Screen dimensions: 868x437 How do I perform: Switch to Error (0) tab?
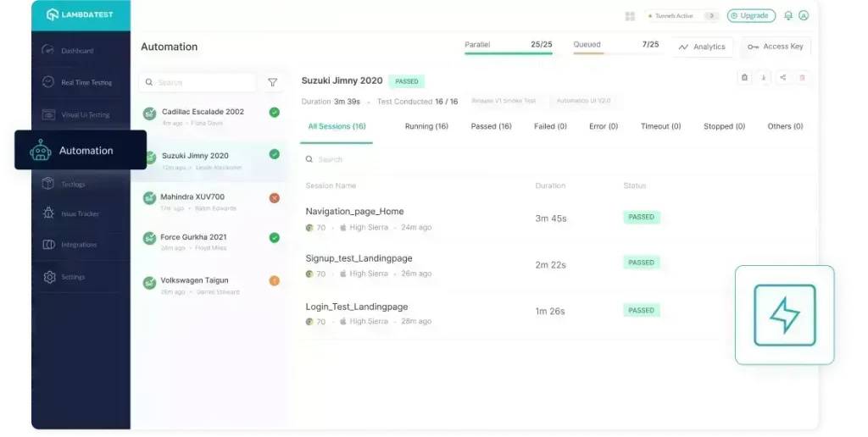[604, 127]
